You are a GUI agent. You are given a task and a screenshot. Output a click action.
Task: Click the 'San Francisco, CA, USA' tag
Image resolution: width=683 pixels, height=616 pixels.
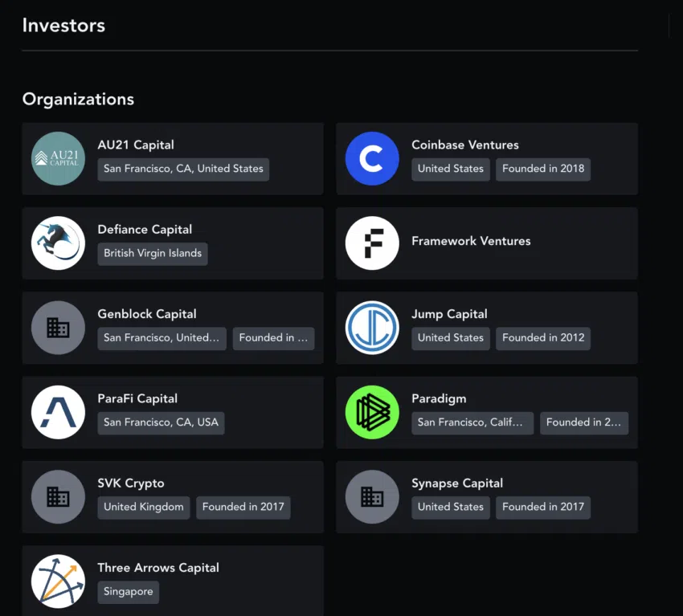click(x=161, y=422)
